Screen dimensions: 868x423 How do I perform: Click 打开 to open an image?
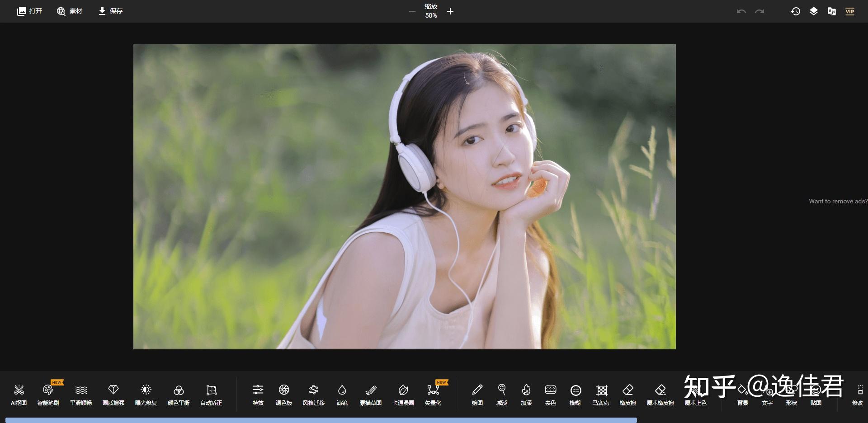pos(29,11)
